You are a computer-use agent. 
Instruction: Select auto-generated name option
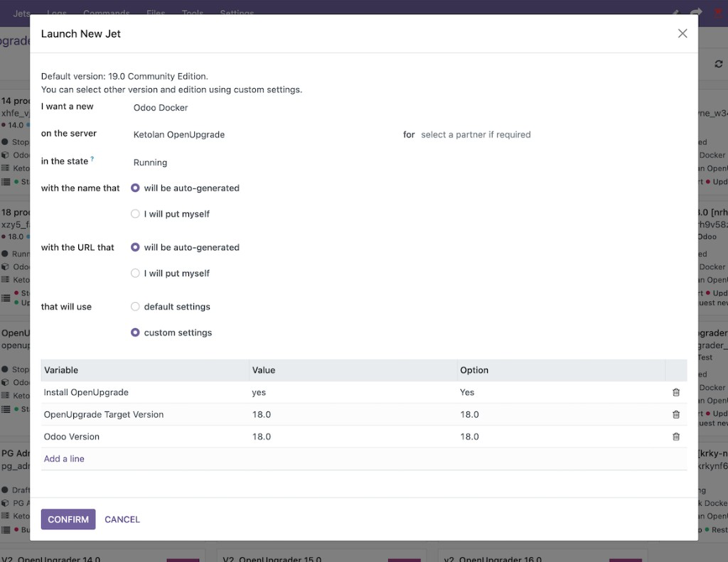pos(135,188)
